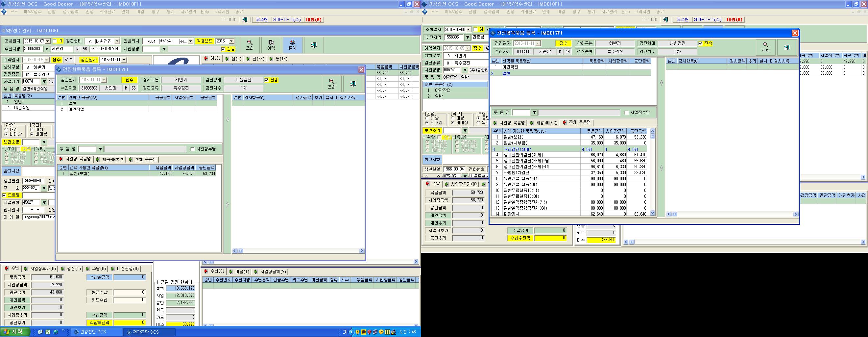This screenshot has height=337, width=868.
Task: Check the 예 checkbox beside 2015-10-07 date
Action: point(55,41)
